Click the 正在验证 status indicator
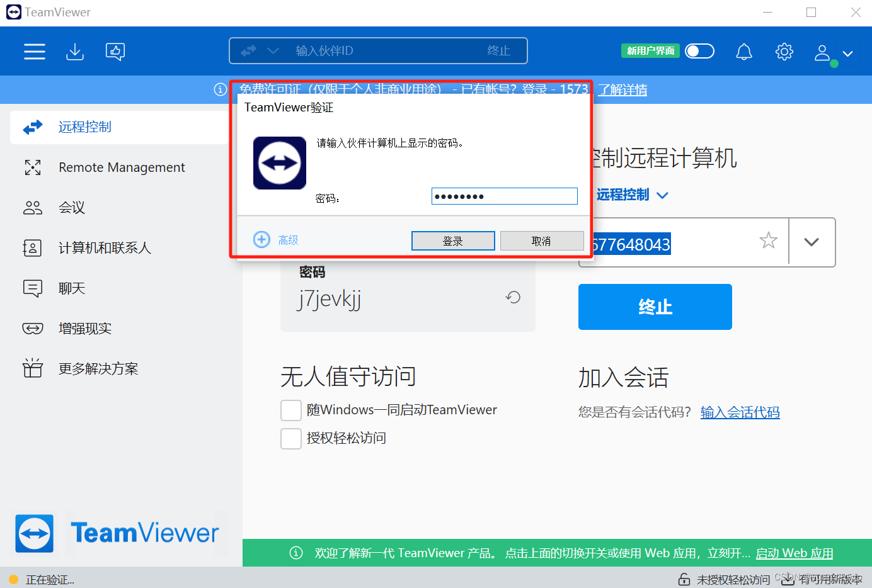This screenshot has height=588, width=872. [x=42, y=580]
